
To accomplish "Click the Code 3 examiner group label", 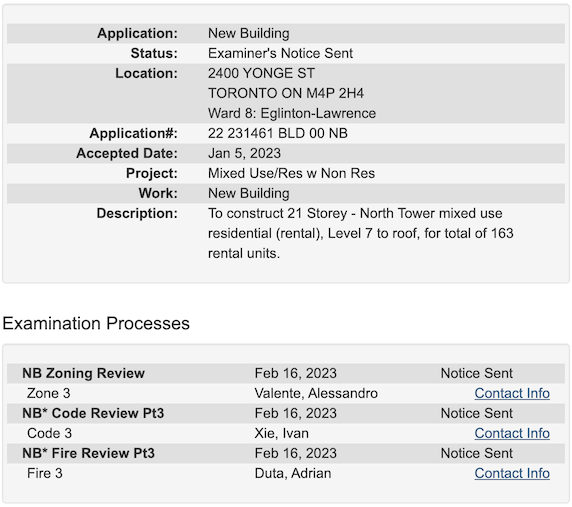I will 49,433.
